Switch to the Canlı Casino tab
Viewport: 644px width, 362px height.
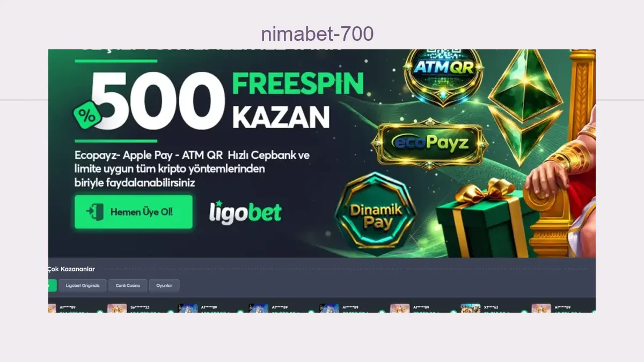point(128,285)
